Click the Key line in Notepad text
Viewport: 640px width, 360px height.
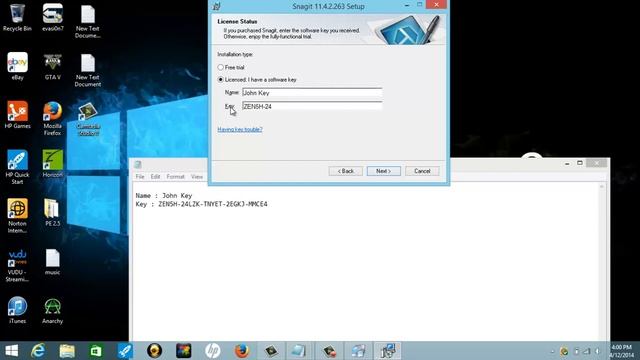[202, 204]
